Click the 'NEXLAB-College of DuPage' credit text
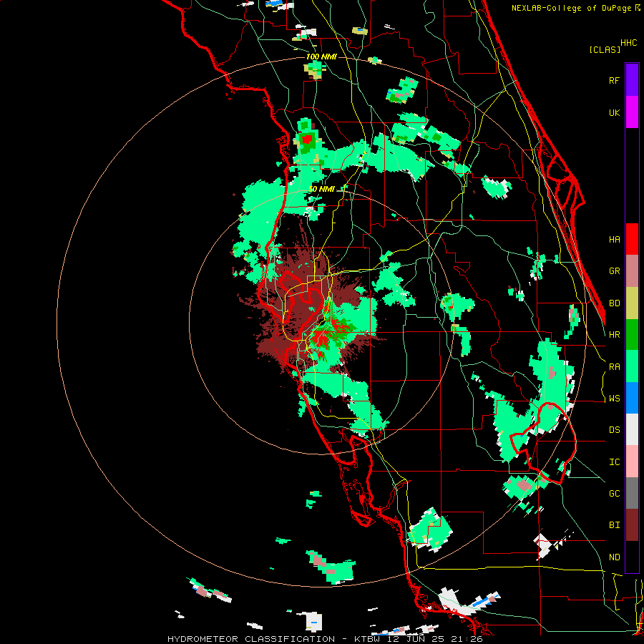Viewport: 644px width, 644px height. point(571,8)
